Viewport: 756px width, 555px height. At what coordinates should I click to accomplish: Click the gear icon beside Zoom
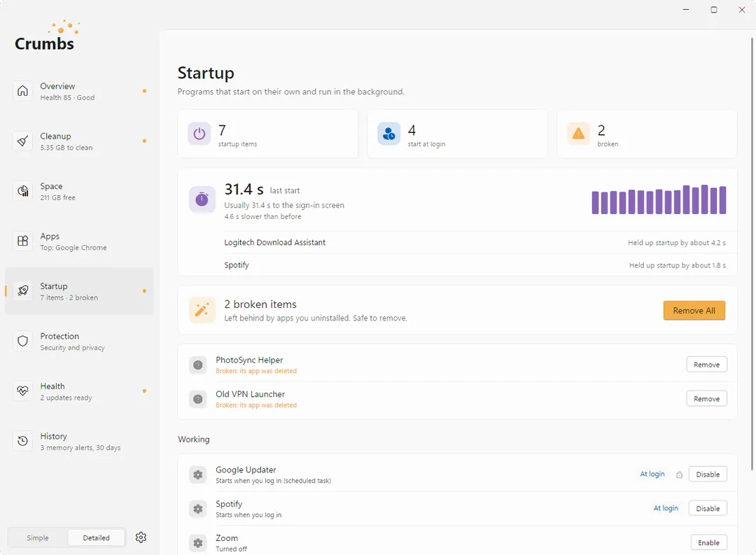point(197,543)
